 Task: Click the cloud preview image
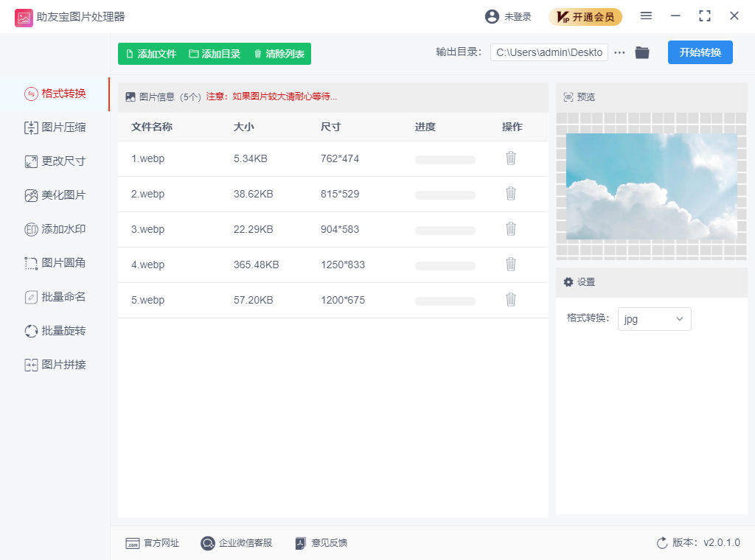point(651,186)
